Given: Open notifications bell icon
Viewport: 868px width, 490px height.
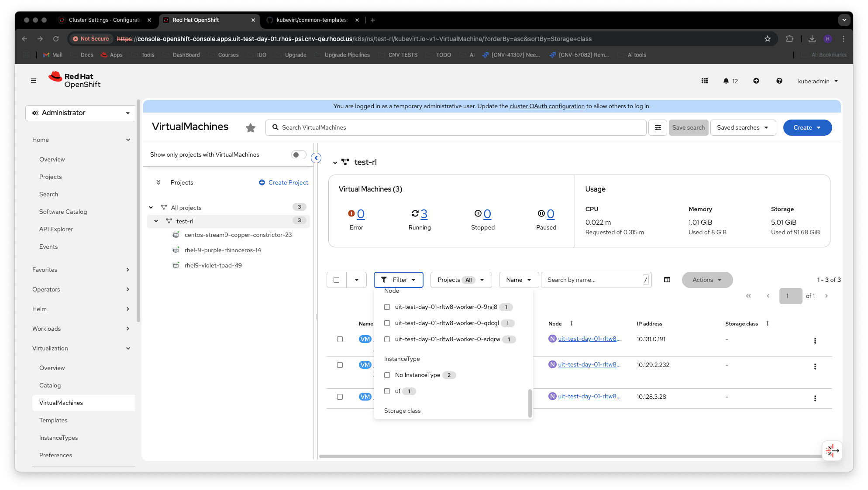Looking at the screenshot, I should 726,81.
